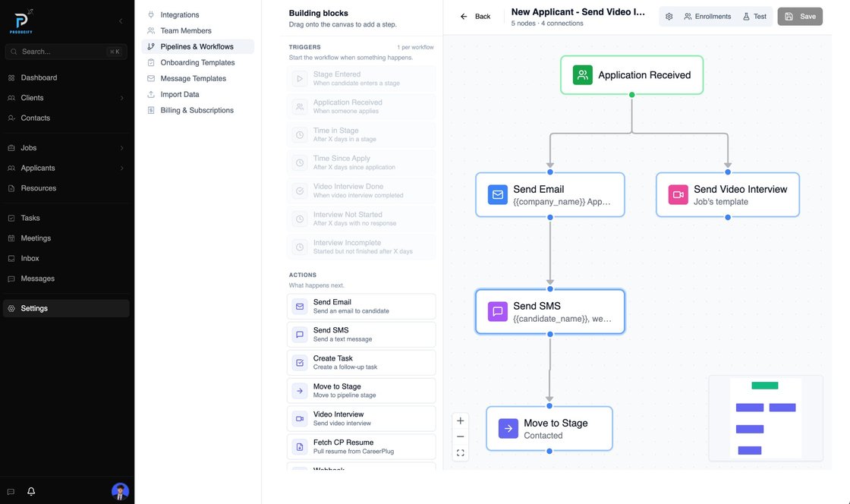
Task: Open the notifications bell
Action: [31, 491]
